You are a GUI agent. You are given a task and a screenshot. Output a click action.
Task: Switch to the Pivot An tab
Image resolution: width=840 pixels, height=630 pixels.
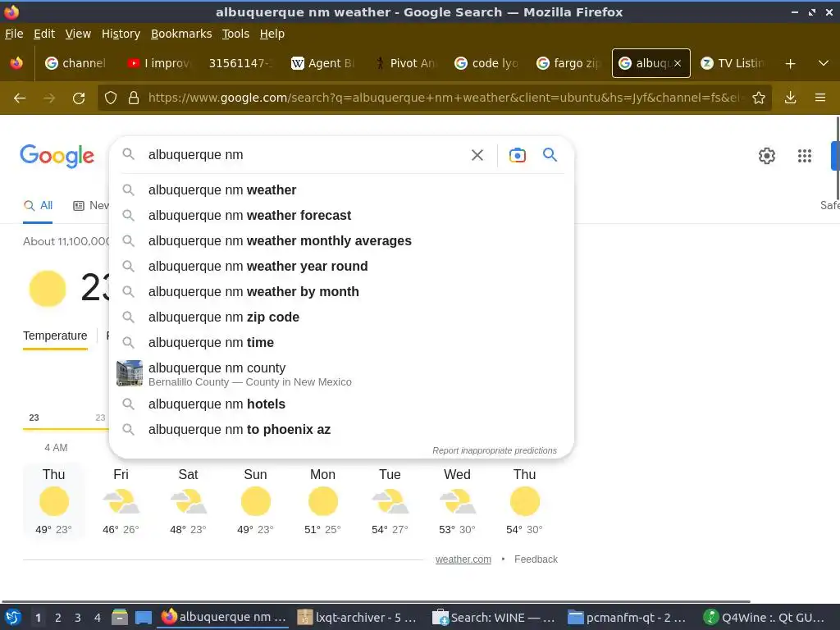404,63
